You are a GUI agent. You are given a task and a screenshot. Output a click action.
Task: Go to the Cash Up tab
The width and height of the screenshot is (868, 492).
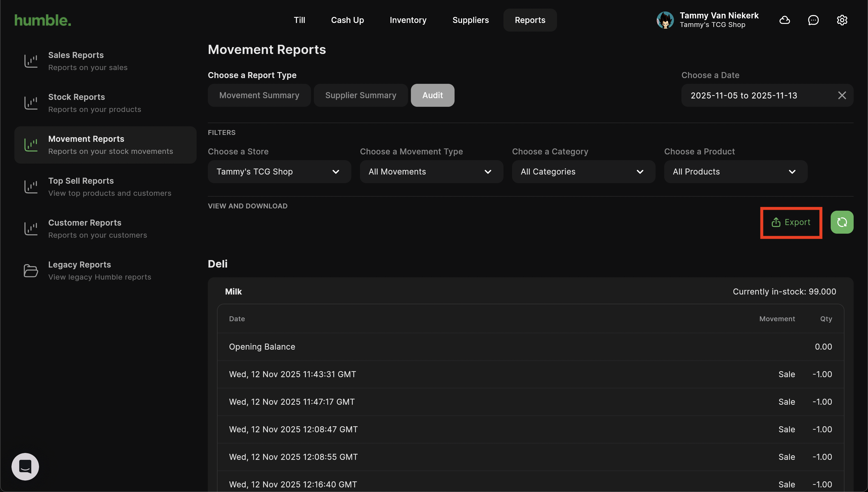[x=347, y=20]
